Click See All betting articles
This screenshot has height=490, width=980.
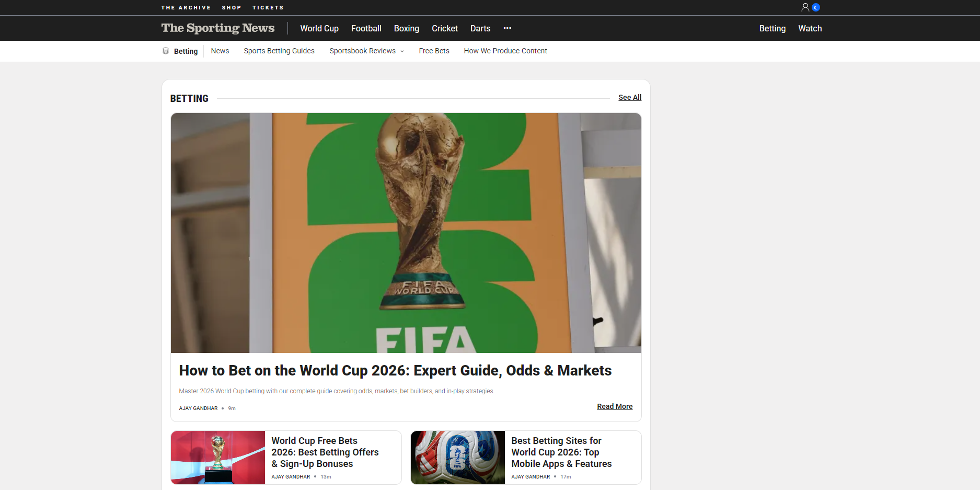(x=630, y=97)
